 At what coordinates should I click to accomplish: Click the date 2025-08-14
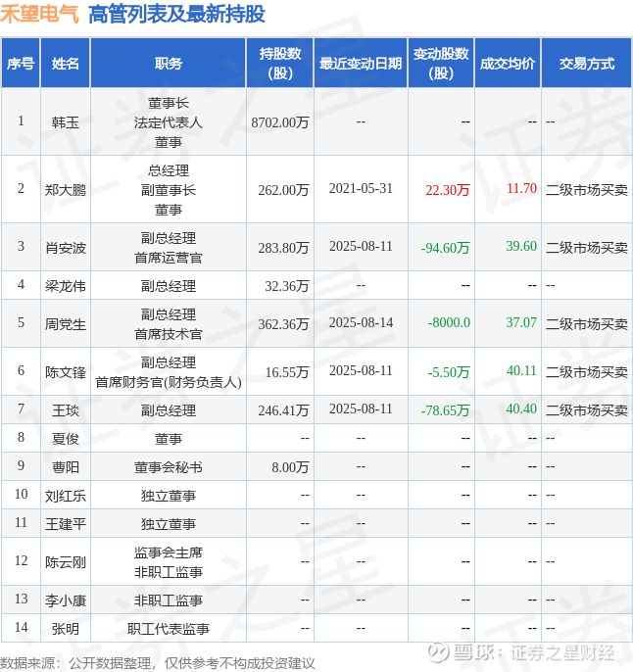pos(361,322)
